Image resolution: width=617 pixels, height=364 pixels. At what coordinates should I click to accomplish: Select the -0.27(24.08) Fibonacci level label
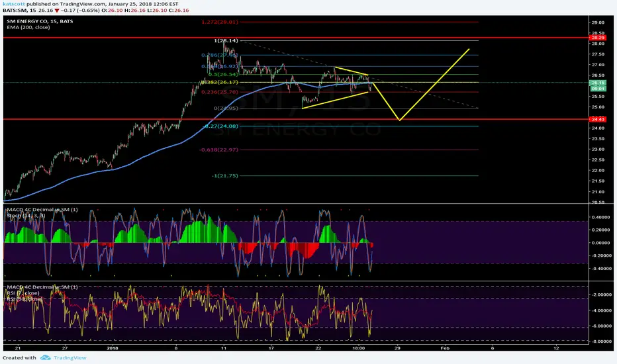[x=221, y=126]
